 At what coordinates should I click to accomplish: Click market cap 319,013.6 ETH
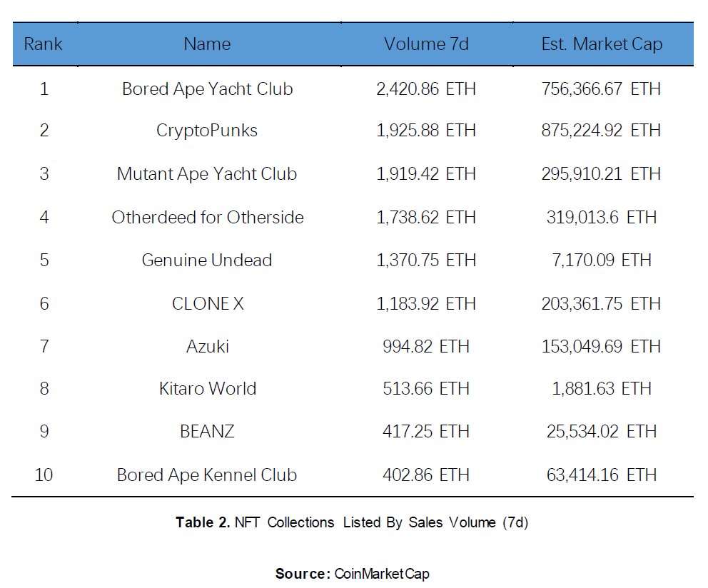coord(602,217)
